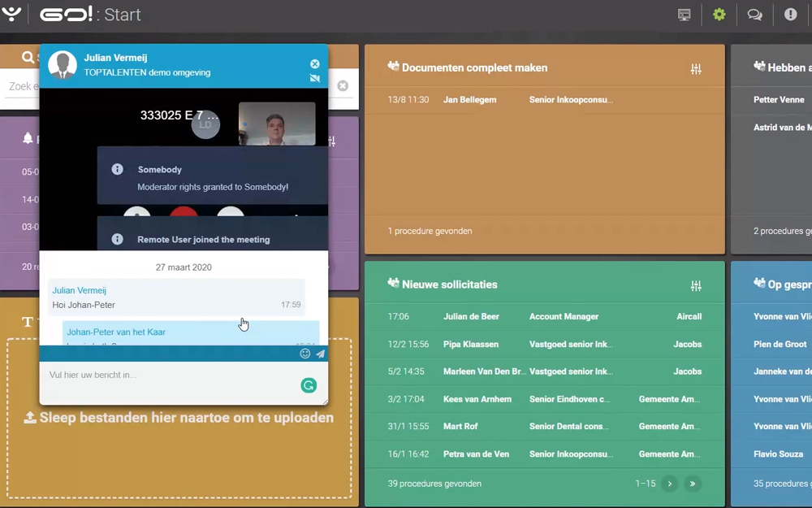Open the chat bubbles icon in top bar

click(x=754, y=15)
